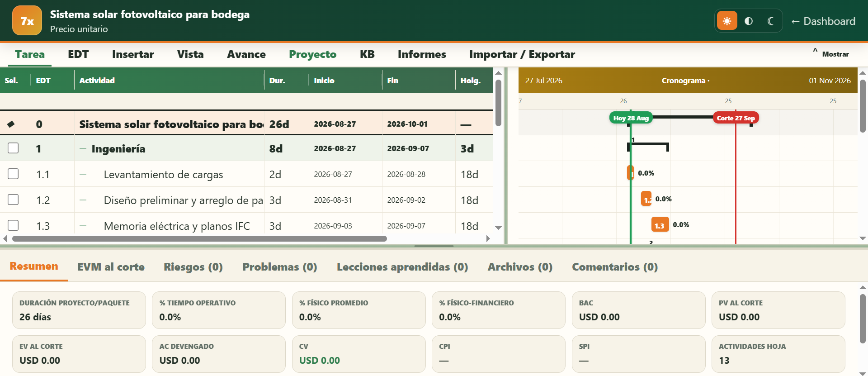The image size is (868, 376).
Task: Collapse the ribbon with Mostrar caret
Action: coord(830,53)
